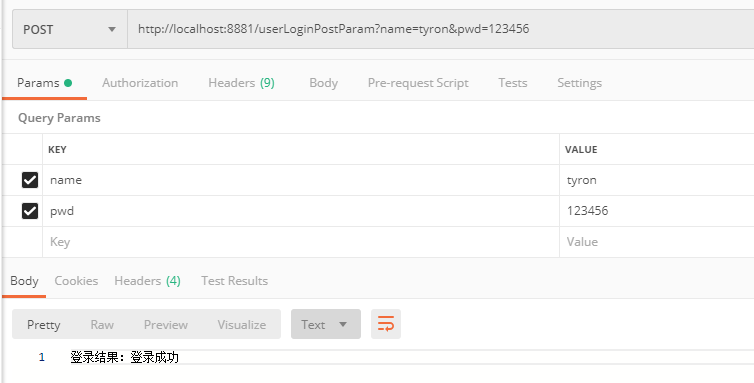Open the Authorization tab
The height and width of the screenshot is (383, 754).
pos(140,83)
